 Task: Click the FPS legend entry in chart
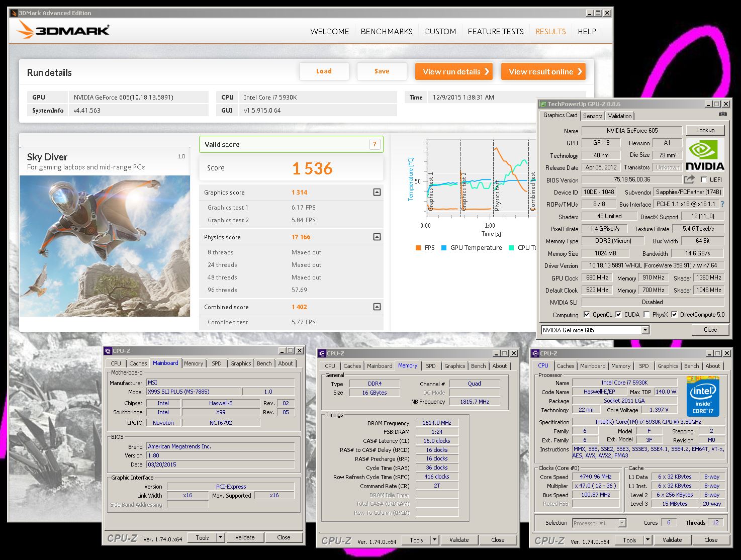click(x=425, y=248)
